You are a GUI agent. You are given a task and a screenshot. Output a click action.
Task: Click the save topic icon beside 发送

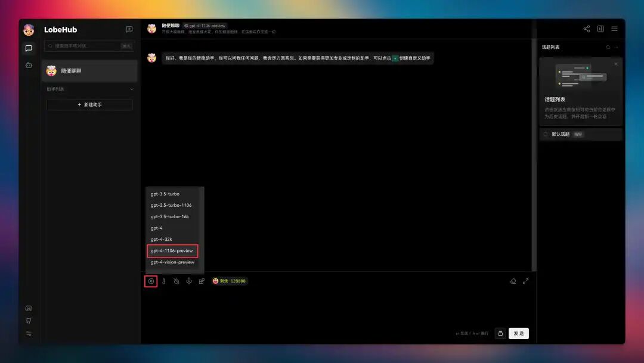coord(500,333)
